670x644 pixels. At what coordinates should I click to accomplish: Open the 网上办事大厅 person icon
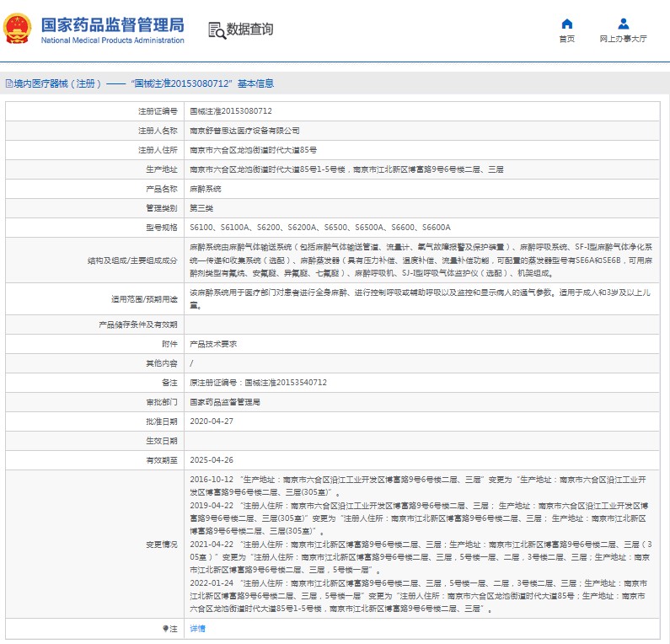pyautogui.click(x=624, y=24)
